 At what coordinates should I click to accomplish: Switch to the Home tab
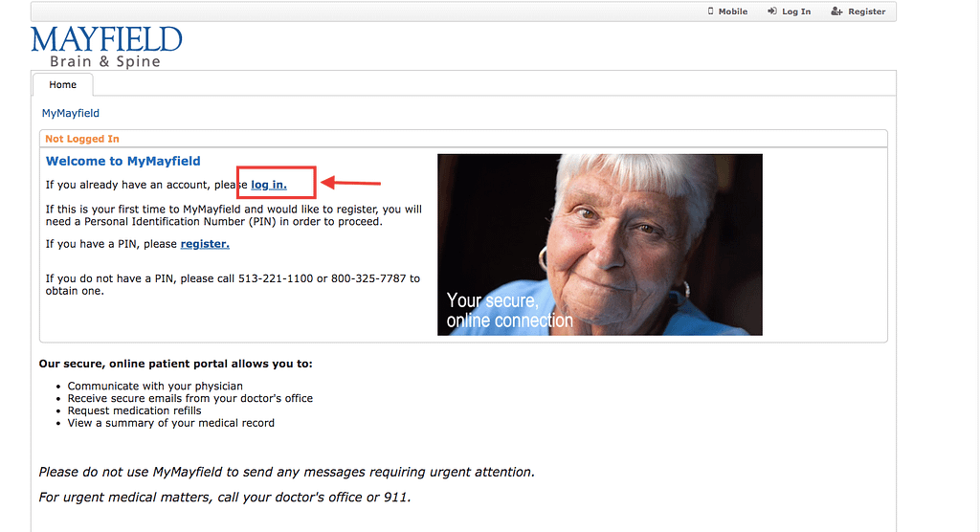tap(62, 84)
